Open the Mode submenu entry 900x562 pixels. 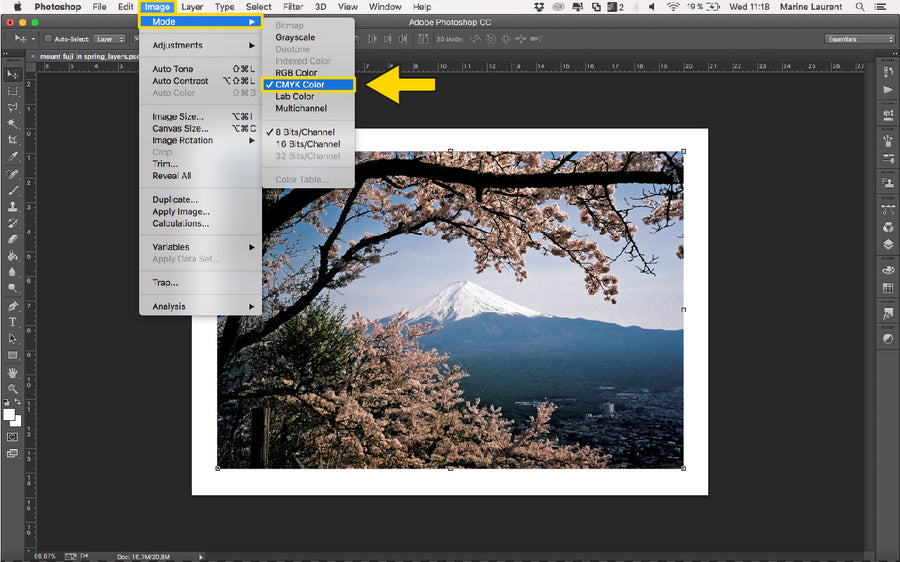pos(200,22)
